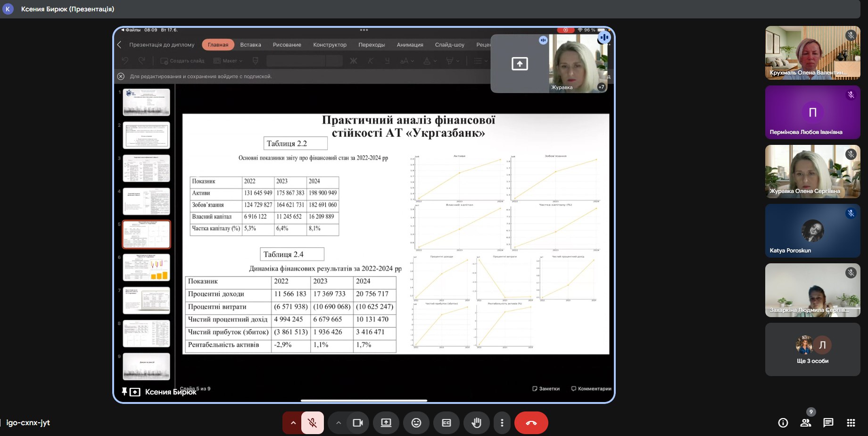Expand the Макет layout dropdown
The image size is (868, 436).
coord(228,61)
